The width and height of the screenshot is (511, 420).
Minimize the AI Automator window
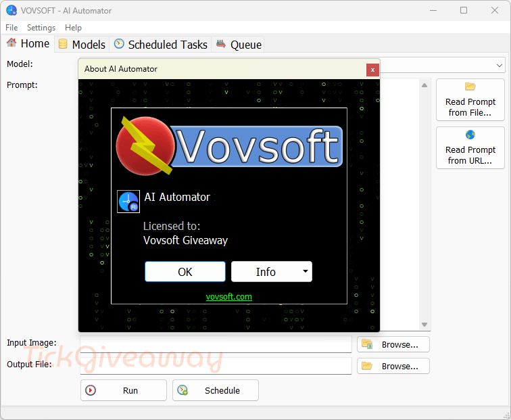click(433, 10)
